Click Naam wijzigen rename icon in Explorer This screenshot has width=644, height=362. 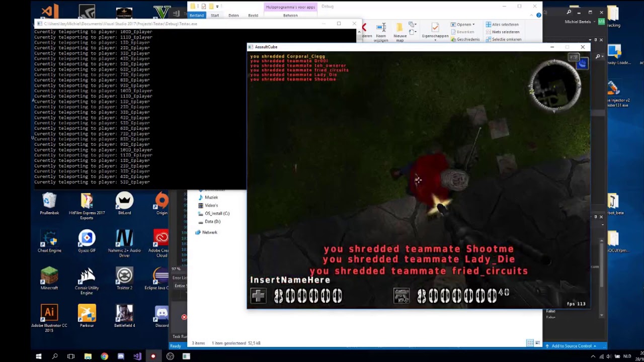click(381, 32)
